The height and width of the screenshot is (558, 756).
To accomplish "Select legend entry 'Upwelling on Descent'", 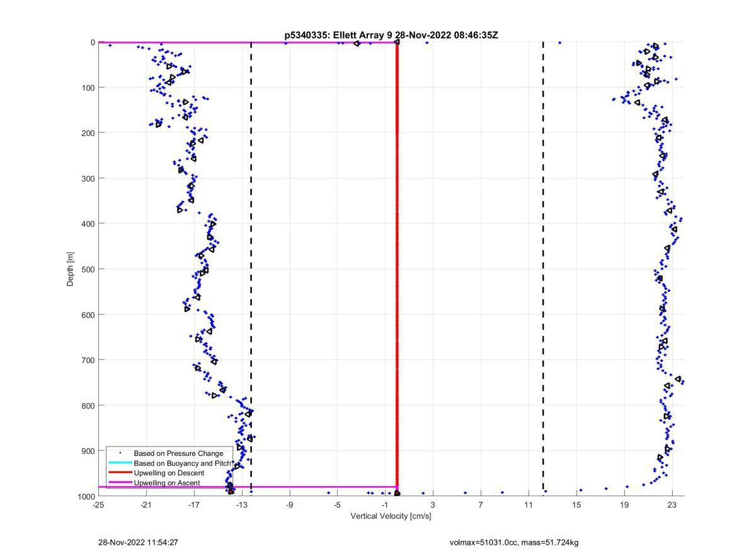I will pos(169,473).
